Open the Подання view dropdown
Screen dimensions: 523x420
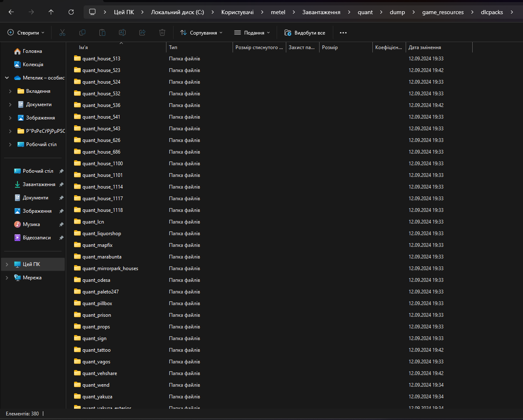pos(252,32)
